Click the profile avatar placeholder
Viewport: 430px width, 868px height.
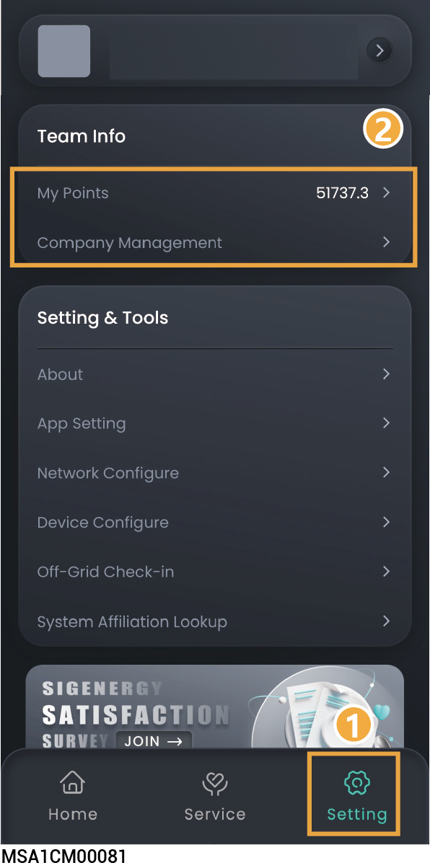(x=64, y=51)
